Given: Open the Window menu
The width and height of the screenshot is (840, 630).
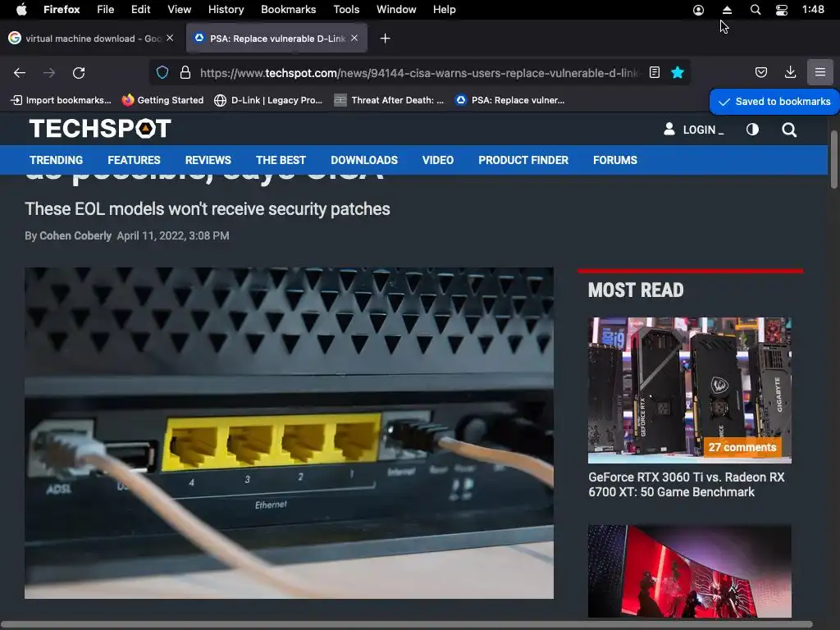Looking at the screenshot, I should tap(396, 10).
